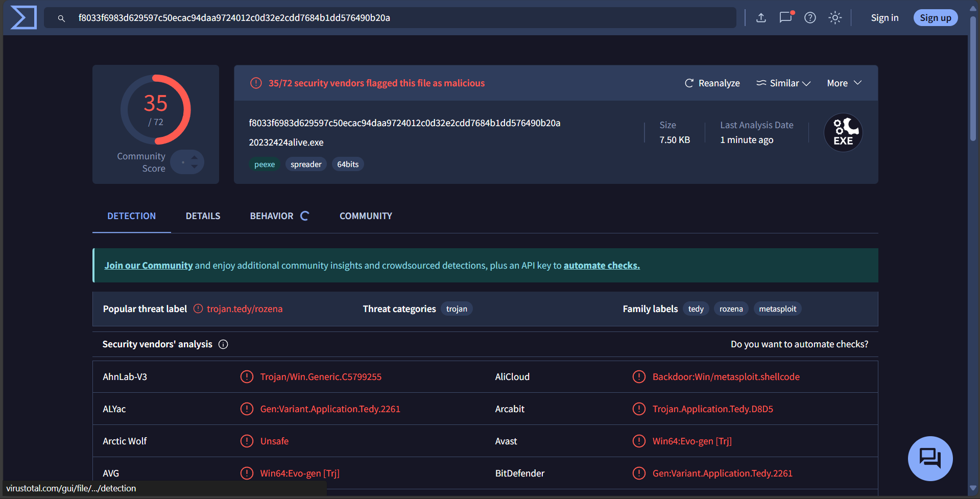Expand the Similar dropdown
Screen dimensions: 980x499
[x=783, y=83]
